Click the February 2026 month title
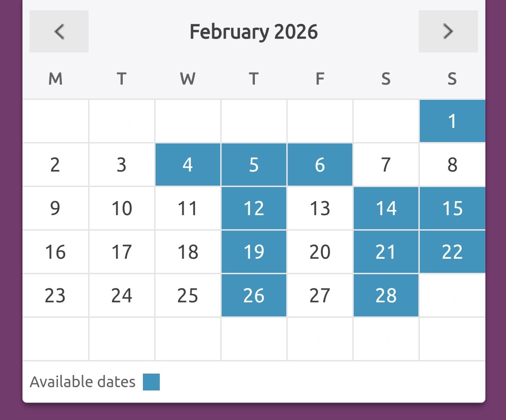506x420 pixels. pyautogui.click(x=253, y=32)
